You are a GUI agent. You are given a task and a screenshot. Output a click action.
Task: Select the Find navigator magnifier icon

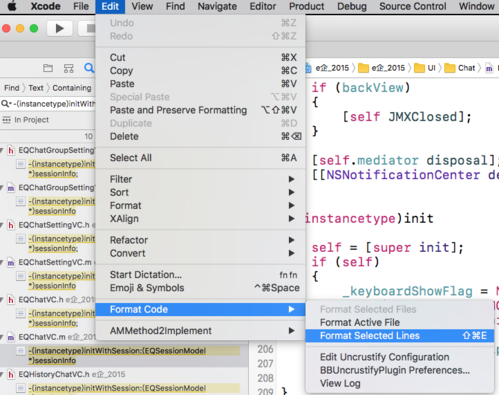pyautogui.click(x=89, y=68)
